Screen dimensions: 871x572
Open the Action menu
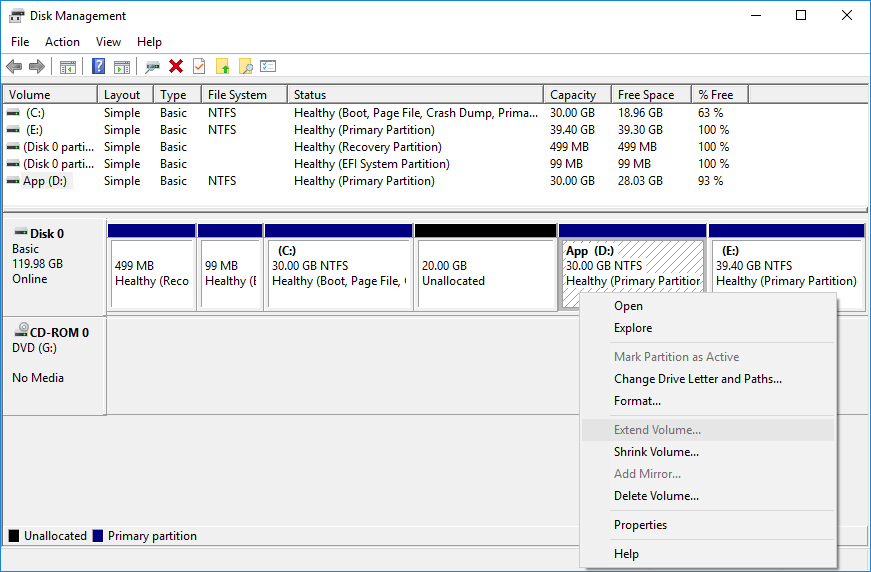62,42
